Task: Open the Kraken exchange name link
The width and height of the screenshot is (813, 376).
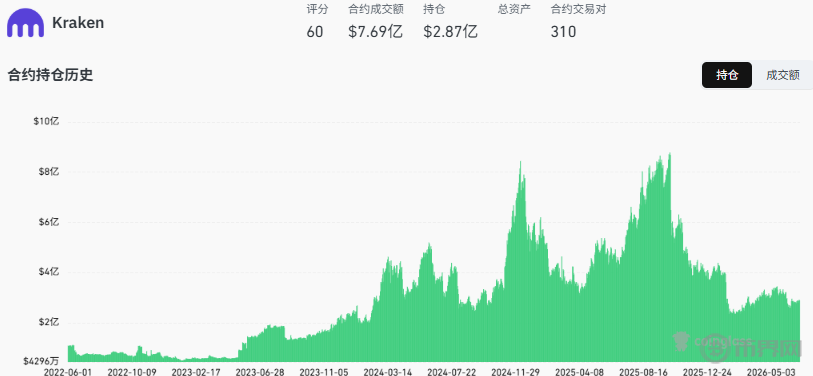Action: pyautogui.click(x=78, y=23)
